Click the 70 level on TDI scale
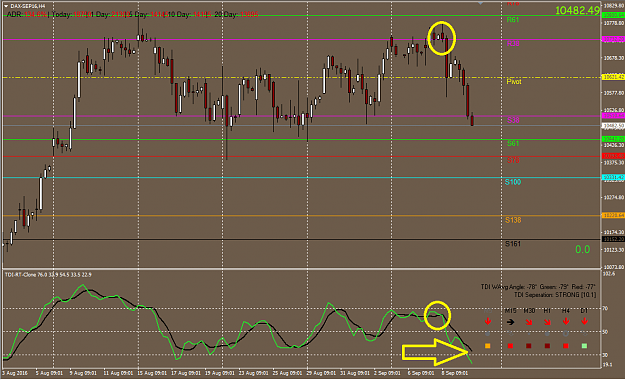Screen dimensions: 625x380 coord(605,309)
